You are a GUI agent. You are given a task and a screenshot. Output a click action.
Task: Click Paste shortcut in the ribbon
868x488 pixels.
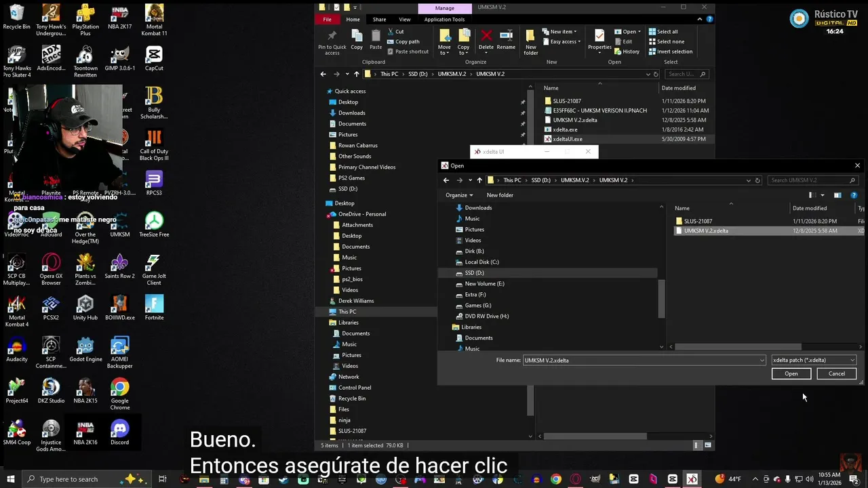click(408, 52)
